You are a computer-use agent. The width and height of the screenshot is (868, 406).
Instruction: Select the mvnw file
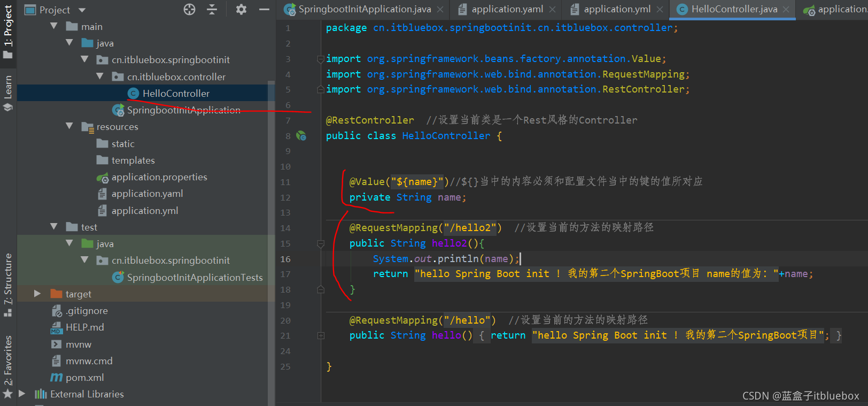79,344
